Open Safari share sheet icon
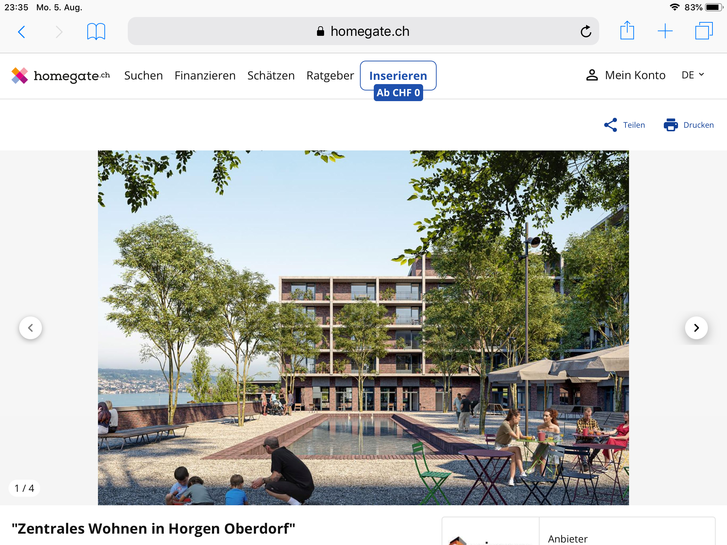 [627, 31]
